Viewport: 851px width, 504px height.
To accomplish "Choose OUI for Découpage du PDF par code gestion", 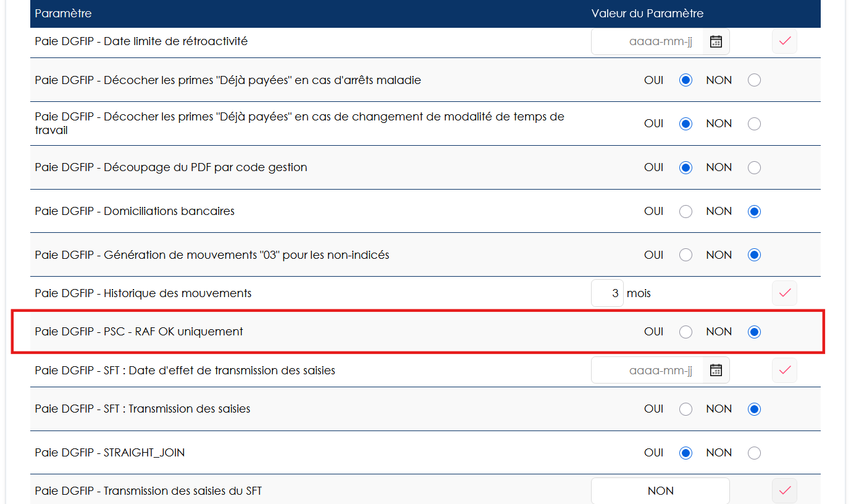I will [685, 168].
